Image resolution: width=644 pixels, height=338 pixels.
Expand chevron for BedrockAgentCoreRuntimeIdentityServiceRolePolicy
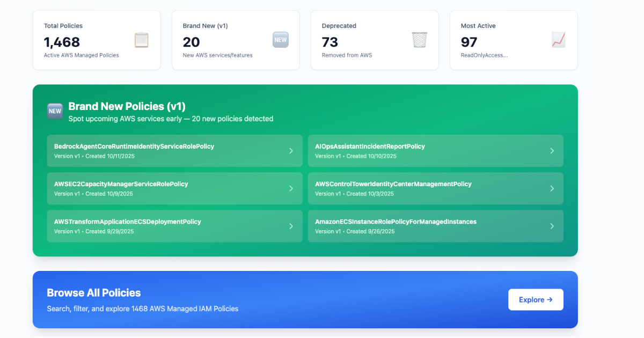click(x=291, y=151)
